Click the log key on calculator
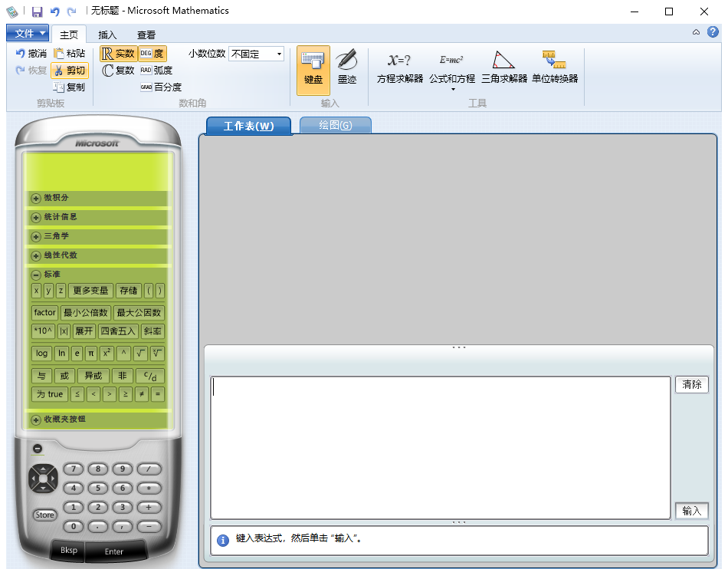The width and height of the screenshot is (728, 569). (42, 354)
